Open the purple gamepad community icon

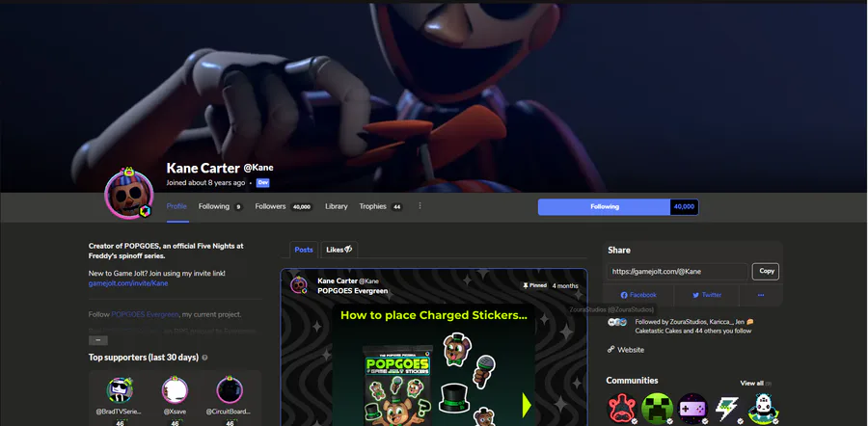pos(693,409)
